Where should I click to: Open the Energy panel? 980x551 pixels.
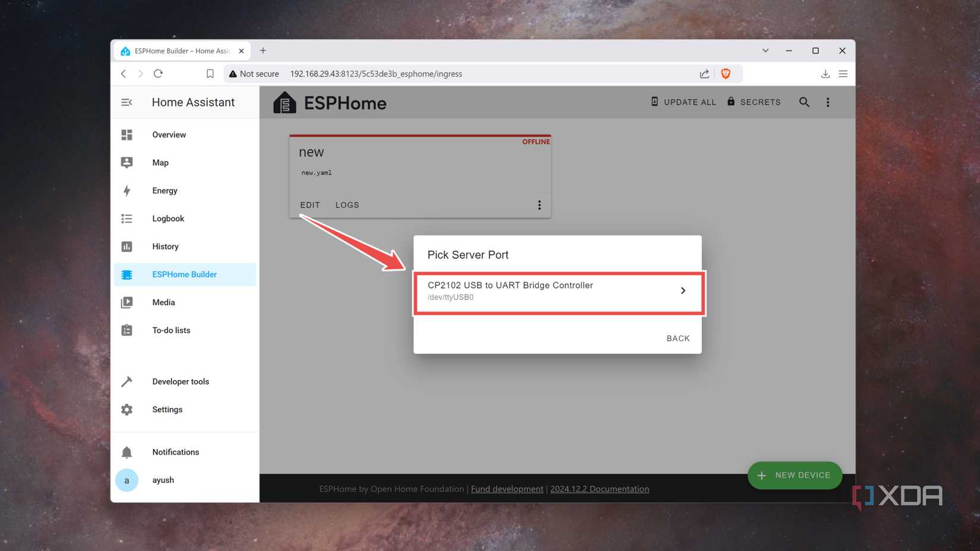click(164, 190)
